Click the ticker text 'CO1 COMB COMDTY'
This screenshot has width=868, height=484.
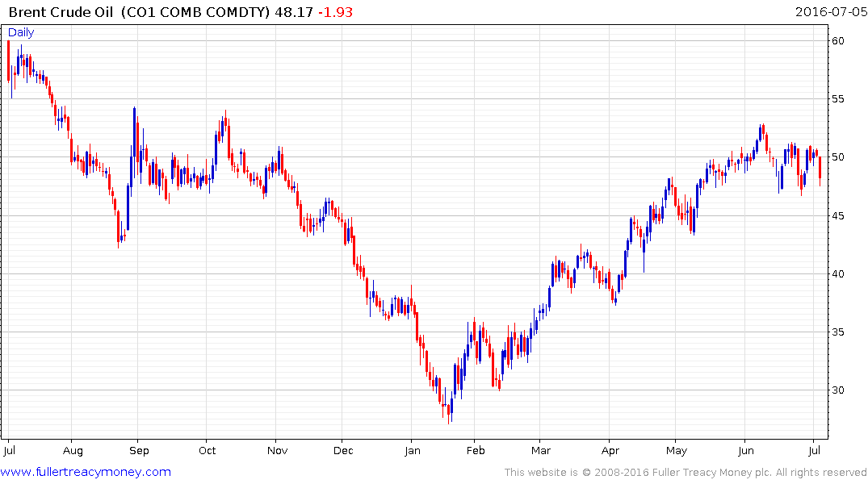(x=195, y=11)
